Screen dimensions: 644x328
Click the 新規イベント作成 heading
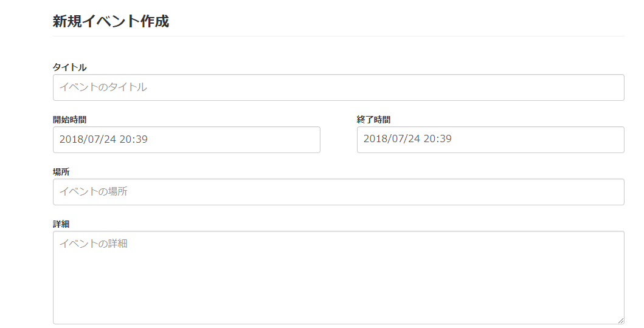point(111,22)
